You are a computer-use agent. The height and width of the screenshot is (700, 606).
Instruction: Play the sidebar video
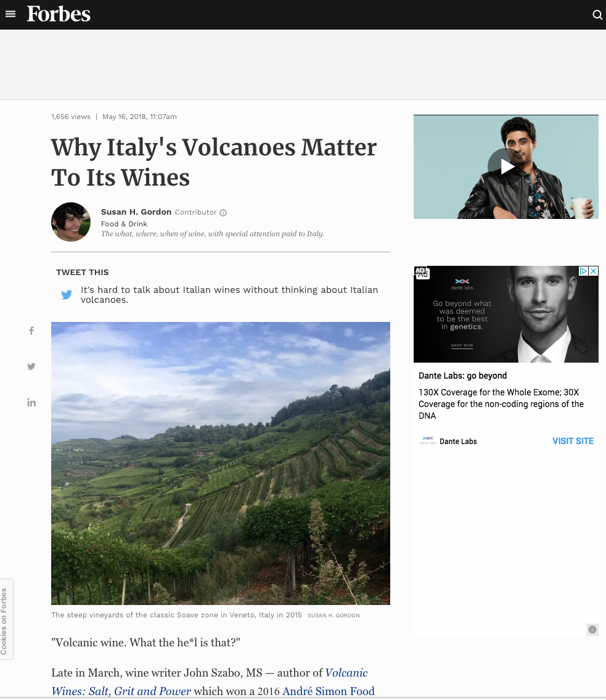coord(506,167)
